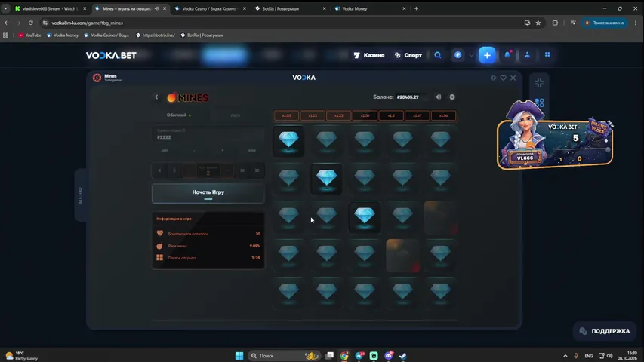Go back with the Mines arrow
Viewport: 644px width, 362px height.
(156, 97)
